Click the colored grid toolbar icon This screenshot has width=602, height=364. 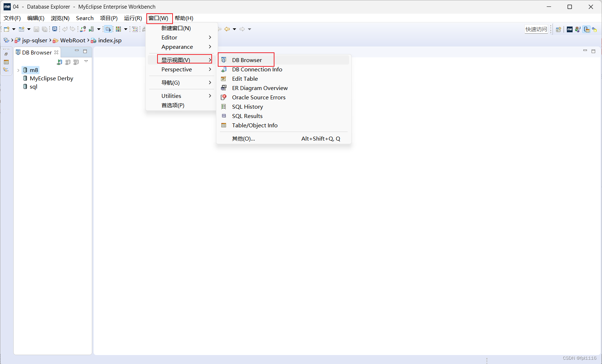118,29
